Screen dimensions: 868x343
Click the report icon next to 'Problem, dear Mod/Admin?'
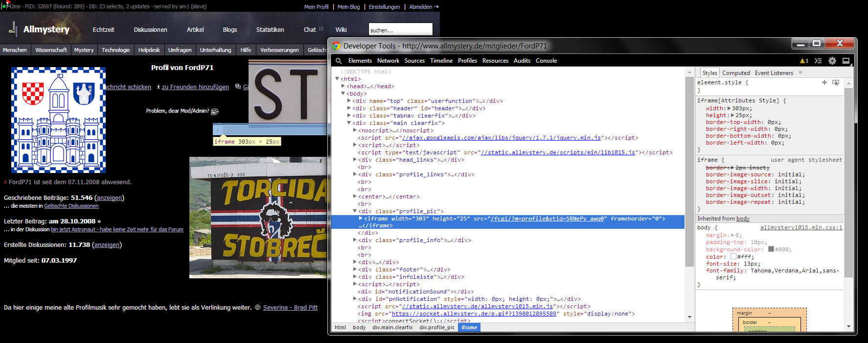coord(214,111)
